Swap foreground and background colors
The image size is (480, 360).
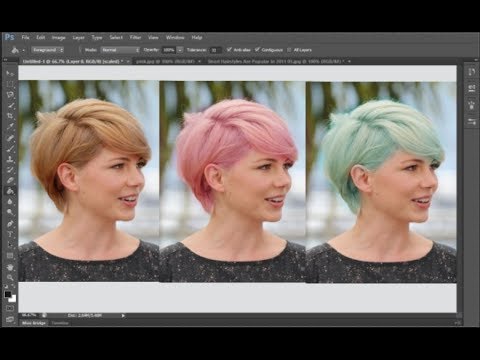(x=14, y=286)
